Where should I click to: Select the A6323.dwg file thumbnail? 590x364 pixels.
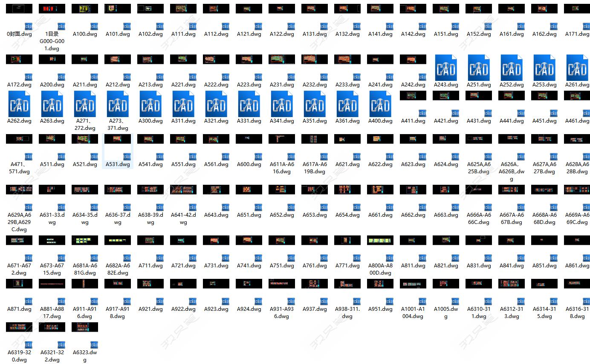point(85,327)
